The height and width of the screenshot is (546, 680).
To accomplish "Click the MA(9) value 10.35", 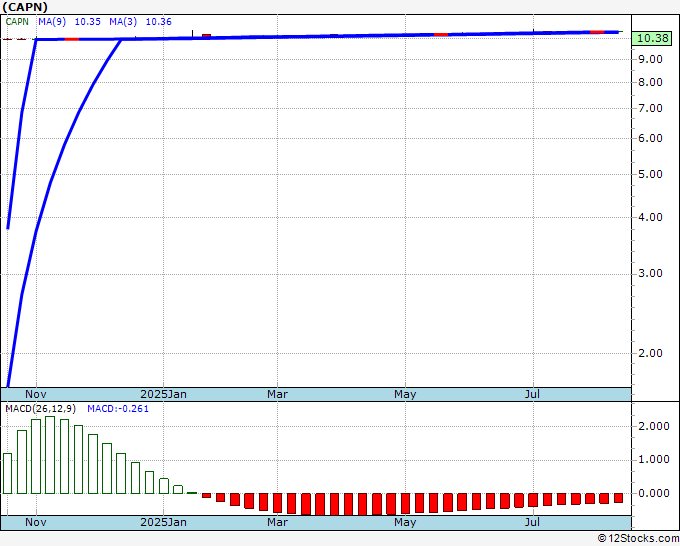I will [x=88, y=22].
